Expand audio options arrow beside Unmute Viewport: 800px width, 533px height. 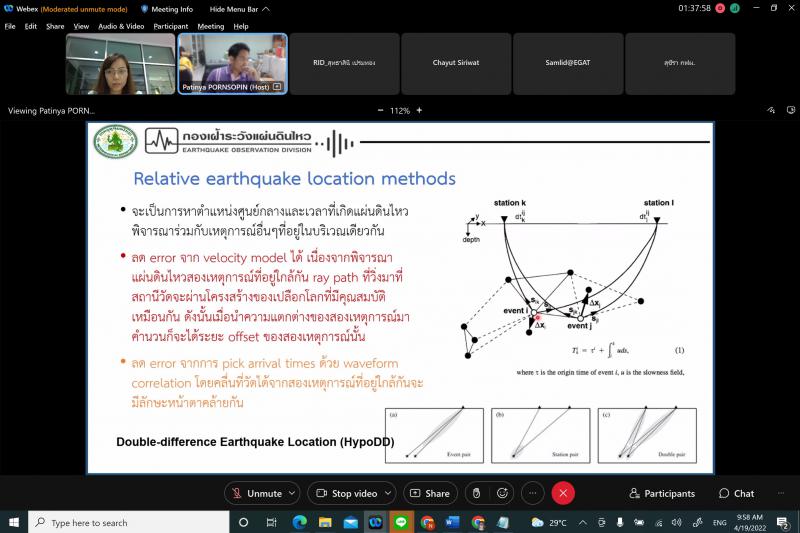point(292,493)
